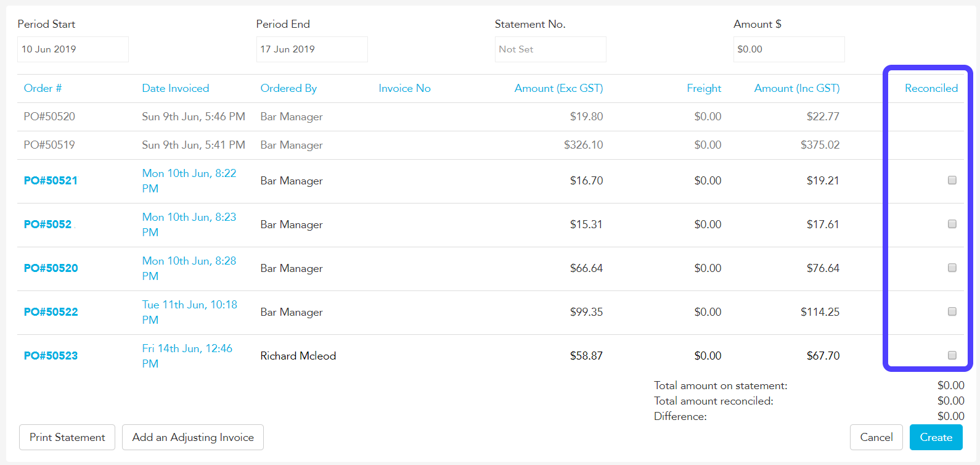980x465 pixels.
Task: Select grey PO#50520 row order number
Action: 49,117
